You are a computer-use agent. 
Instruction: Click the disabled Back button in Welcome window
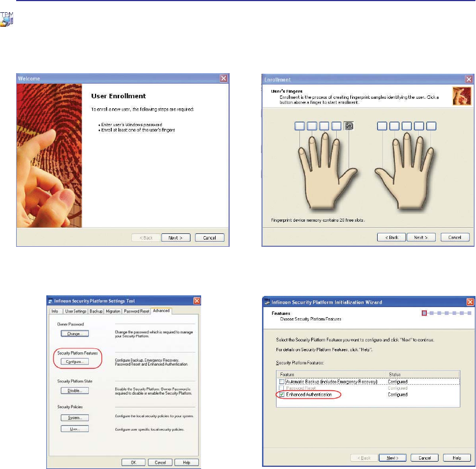click(x=146, y=238)
